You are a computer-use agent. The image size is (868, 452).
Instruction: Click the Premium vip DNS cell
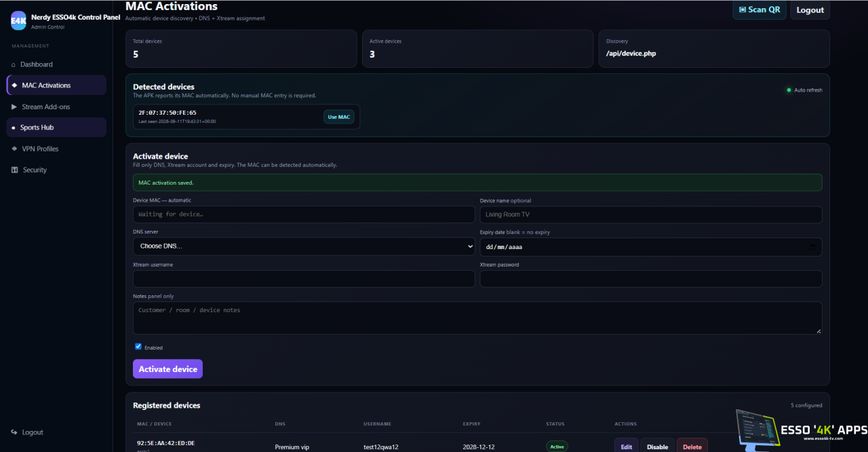click(x=292, y=447)
